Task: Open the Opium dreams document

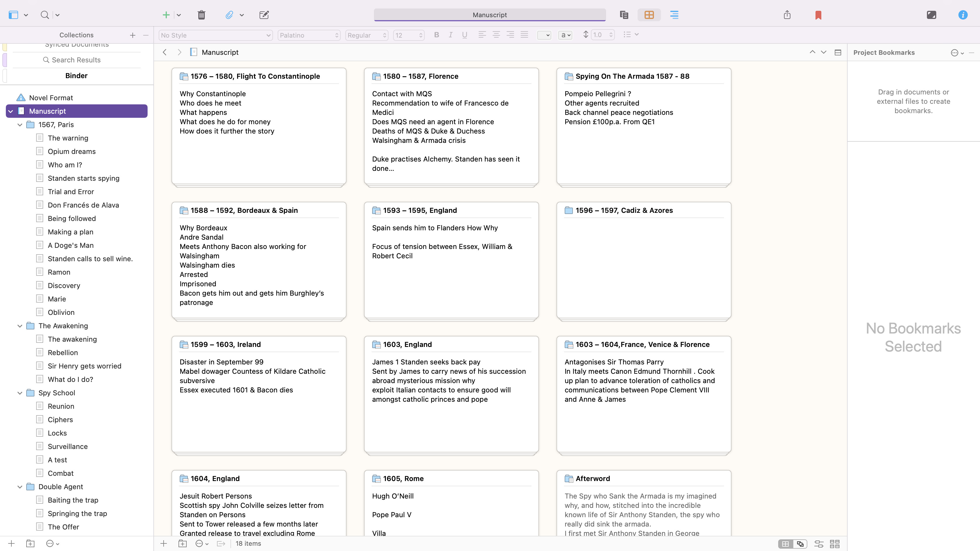Action: (x=71, y=151)
